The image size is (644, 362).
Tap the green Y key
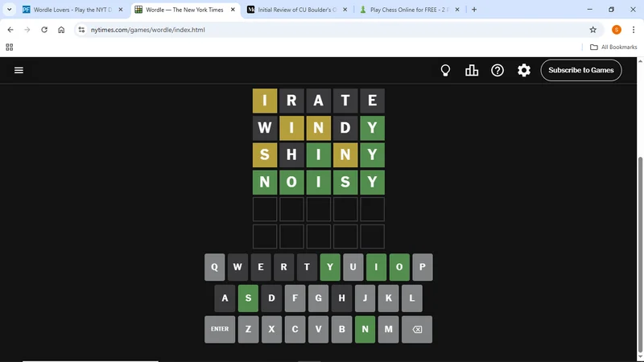[x=330, y=267]
